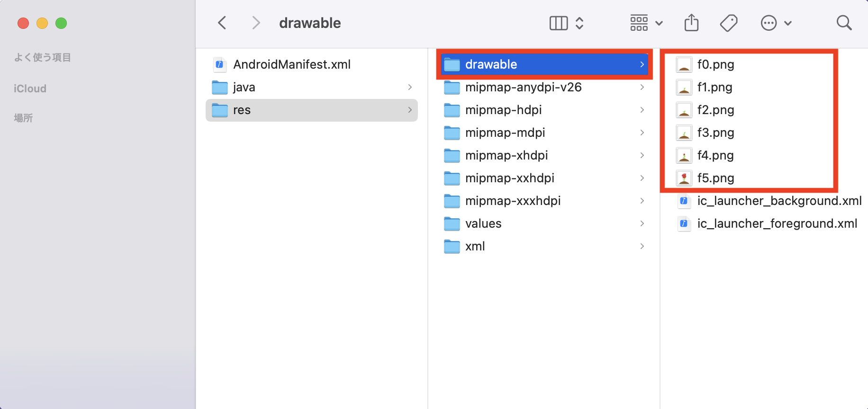The width and height of the screenshot is (868, 409).
Task: Select the res folder
Action: coord(312,110)
